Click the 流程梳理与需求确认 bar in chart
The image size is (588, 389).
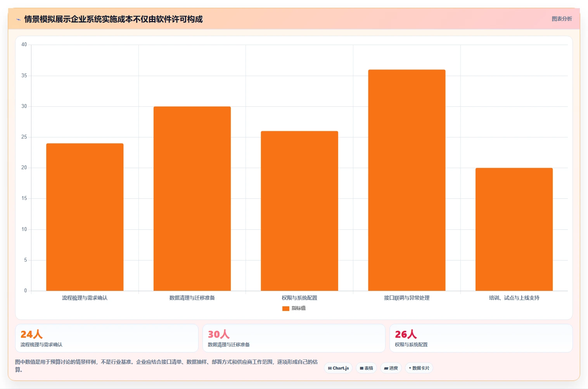(x=85, y=217)
